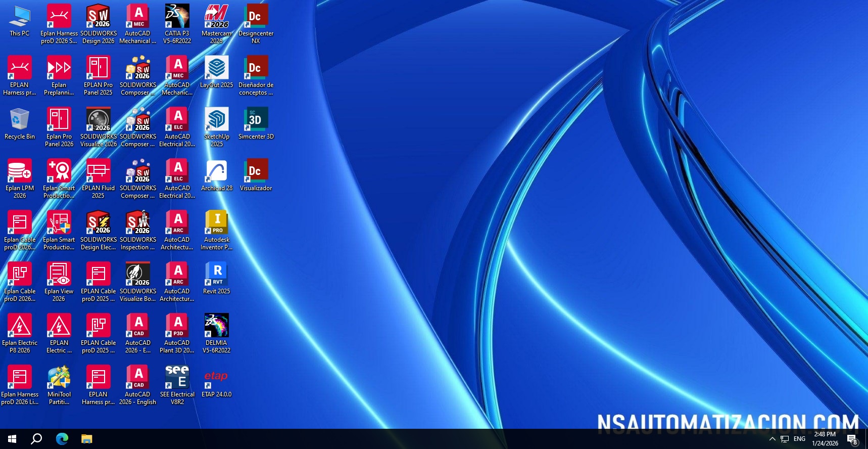The image size is (868, 449).
Task: Open the network status tray icon
Action: [x=785, y=439]
